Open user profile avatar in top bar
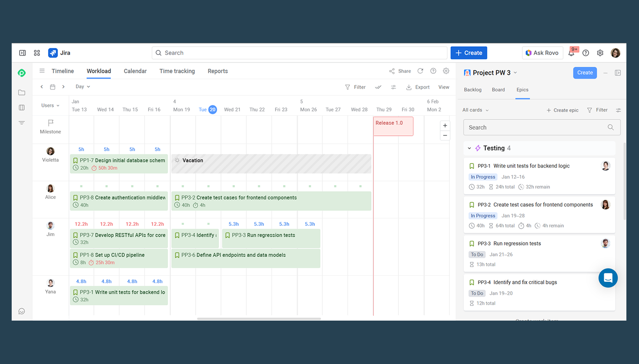The image size is (639, 364). click(616, 53)
